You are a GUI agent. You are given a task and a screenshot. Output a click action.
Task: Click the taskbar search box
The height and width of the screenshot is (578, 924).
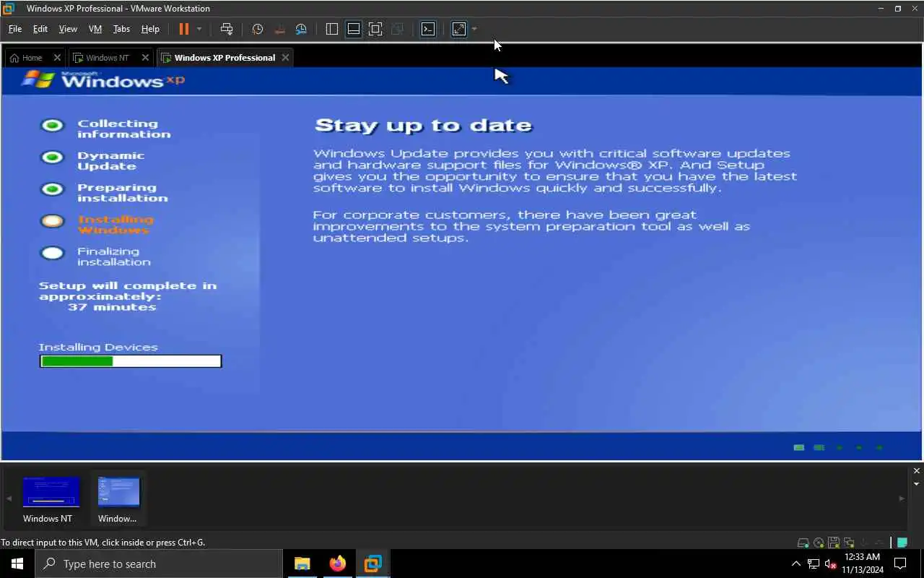click(x=159, y=564)
